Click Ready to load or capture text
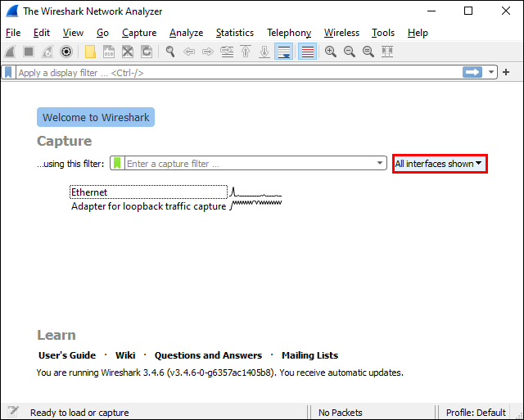 pos(79,413)
